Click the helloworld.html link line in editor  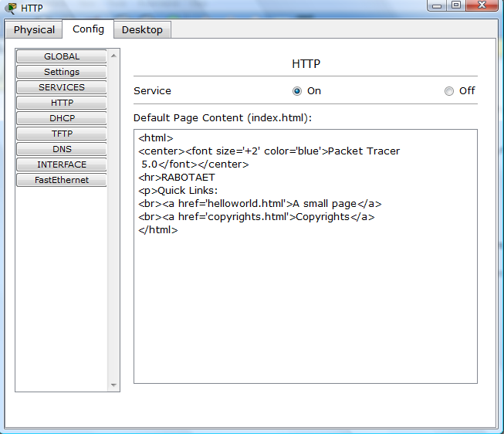point(259,204)
